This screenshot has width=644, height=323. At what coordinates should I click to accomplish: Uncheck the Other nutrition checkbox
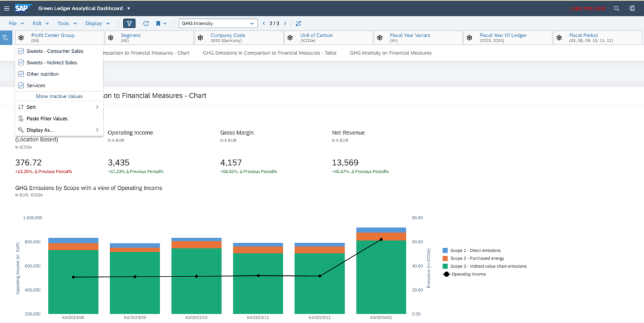click(21, 74)
